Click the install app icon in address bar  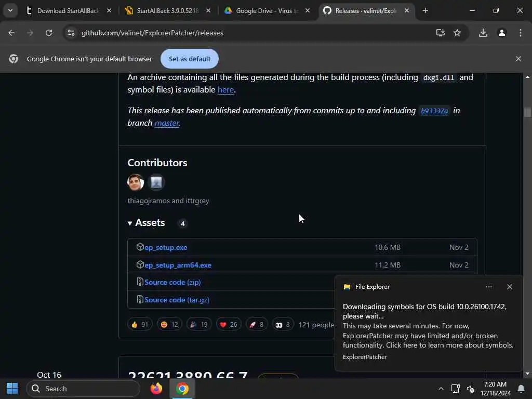click(x=440, y=33)
